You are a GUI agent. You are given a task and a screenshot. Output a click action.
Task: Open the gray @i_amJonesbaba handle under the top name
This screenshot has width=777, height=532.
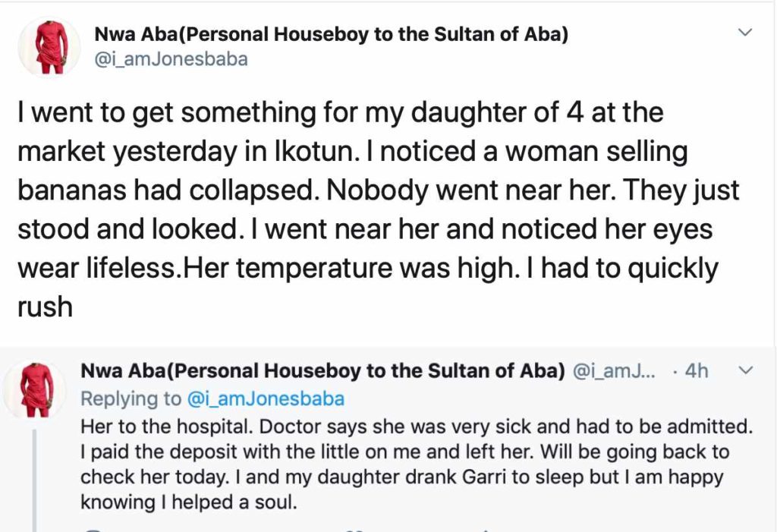pyautogui.click(x=171, y=59)
